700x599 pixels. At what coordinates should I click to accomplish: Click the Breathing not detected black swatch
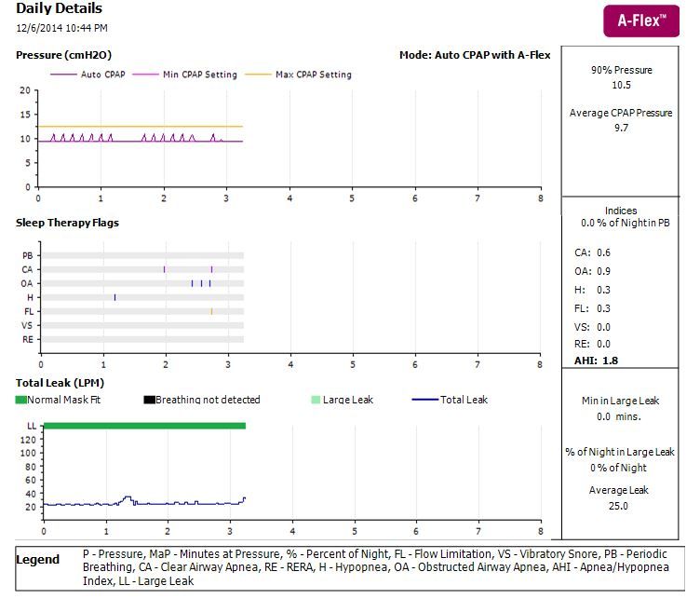(149, 400)
